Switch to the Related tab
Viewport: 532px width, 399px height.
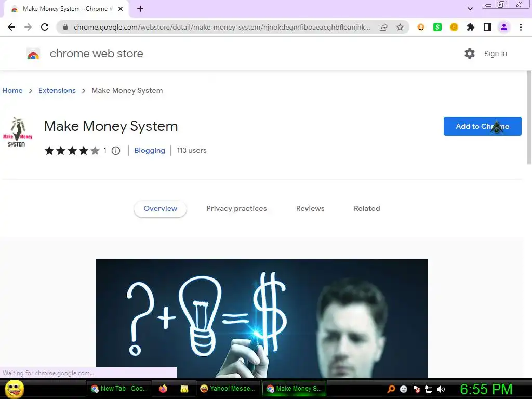pyautogui.click(x=367, y=209)
